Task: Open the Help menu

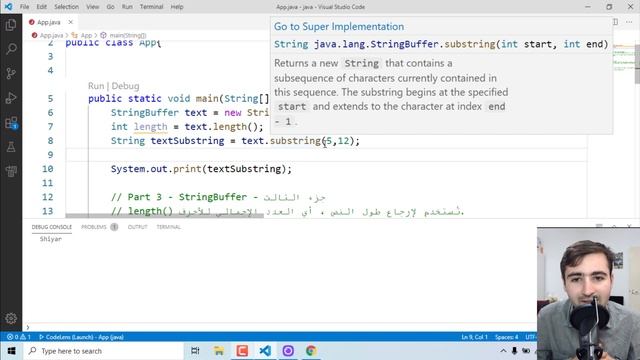Action: coord(177,7)
